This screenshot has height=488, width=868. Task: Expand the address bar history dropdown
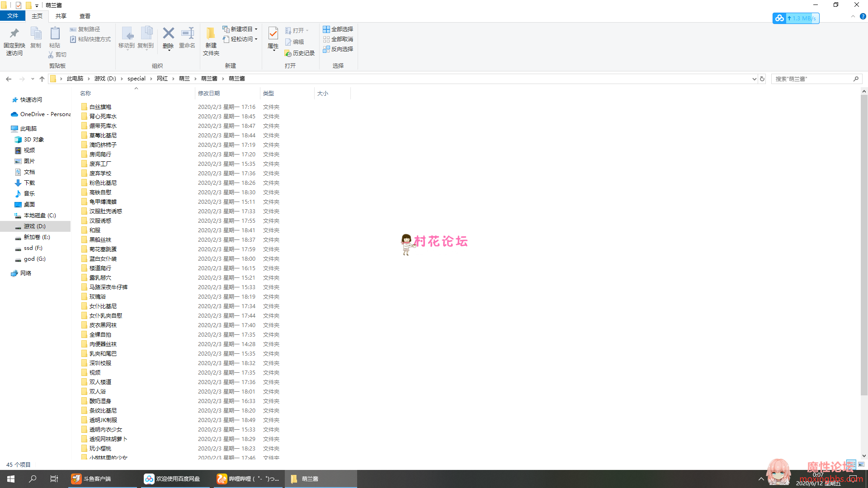point(754,79)
